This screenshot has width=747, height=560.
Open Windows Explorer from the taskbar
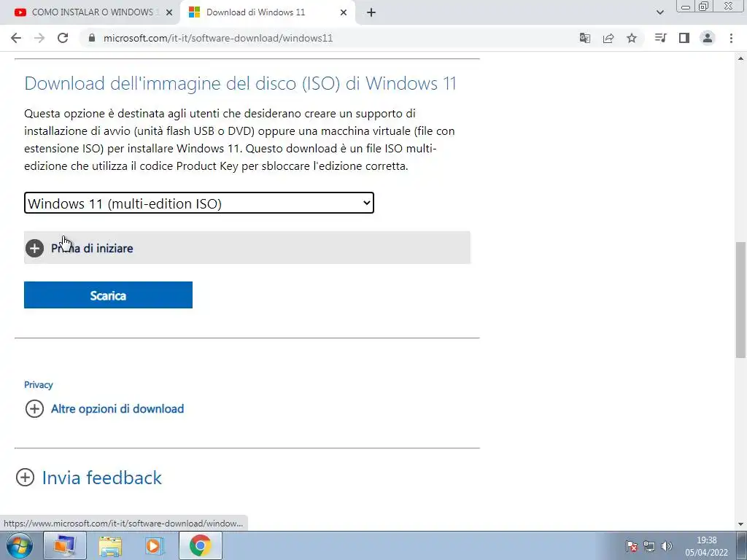[110, 545]
